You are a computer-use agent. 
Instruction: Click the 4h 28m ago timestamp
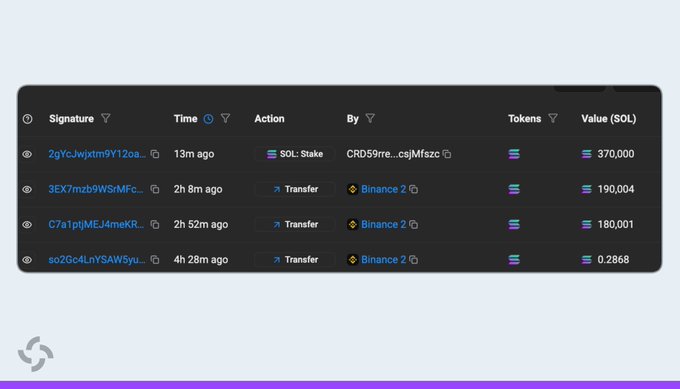[201, 259]
